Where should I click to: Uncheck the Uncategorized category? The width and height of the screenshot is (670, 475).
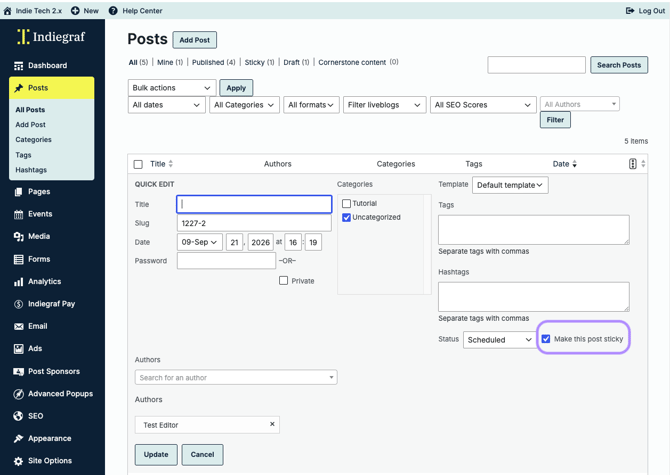pos(347,217)
